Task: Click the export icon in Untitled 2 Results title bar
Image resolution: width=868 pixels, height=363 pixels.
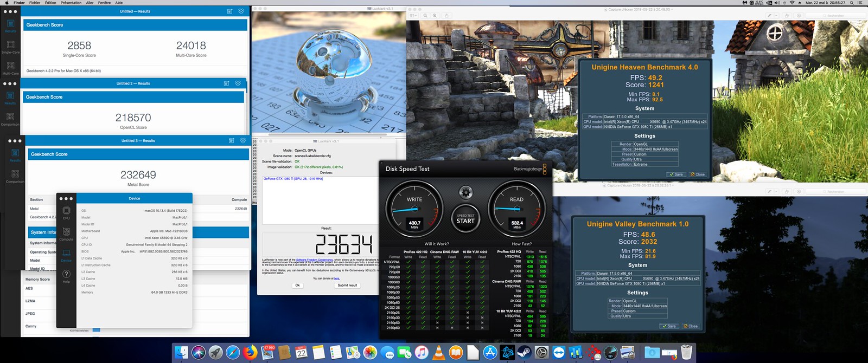Action: (226, 83)
